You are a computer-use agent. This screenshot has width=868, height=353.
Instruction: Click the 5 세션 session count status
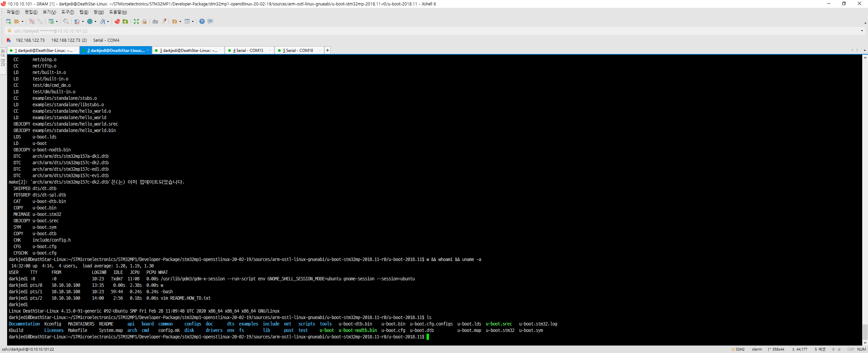click(820, 349)
